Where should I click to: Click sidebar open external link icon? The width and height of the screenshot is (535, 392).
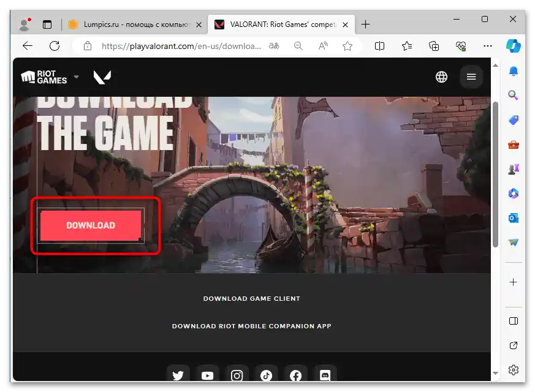coord(513,345)
